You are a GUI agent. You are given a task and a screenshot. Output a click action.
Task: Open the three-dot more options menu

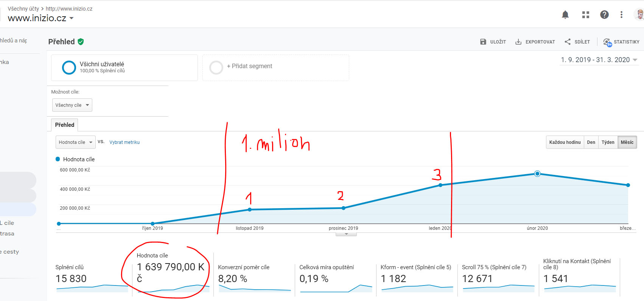coord(621,14)
